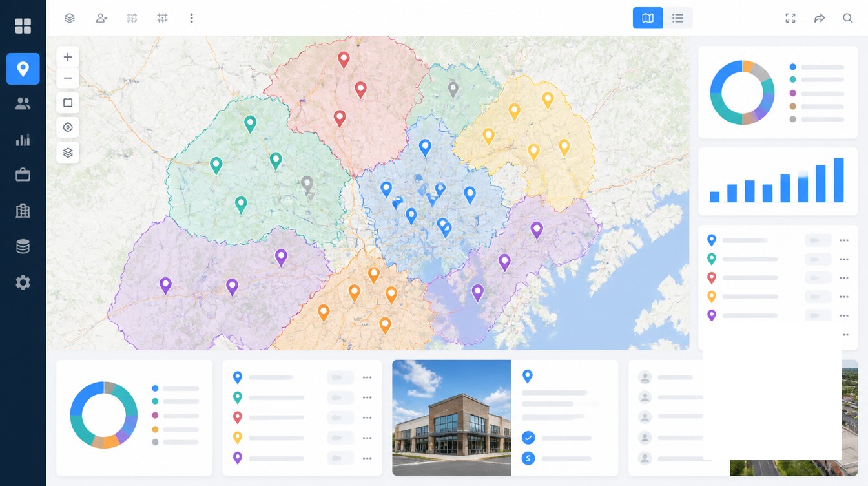Screen dimensions: 868x486
Task: Click the topmost blue pin on the map
Action: [425, 148]
